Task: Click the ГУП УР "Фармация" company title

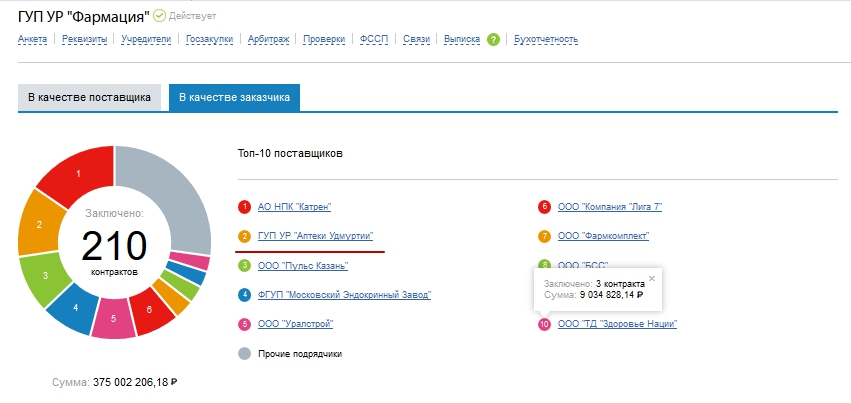Action: click(x=84, y=16)
